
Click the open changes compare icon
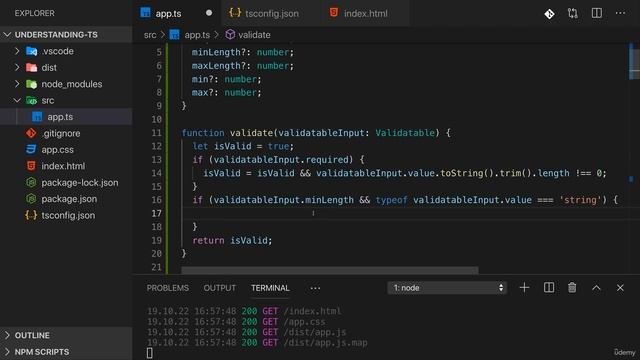pyautogui.click(x=573, y=13)
